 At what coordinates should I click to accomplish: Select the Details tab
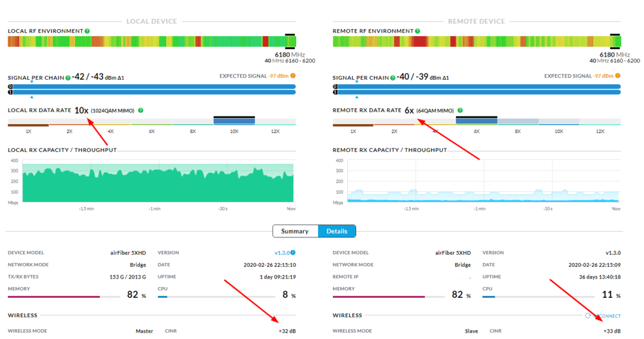(x=336, y=231)
